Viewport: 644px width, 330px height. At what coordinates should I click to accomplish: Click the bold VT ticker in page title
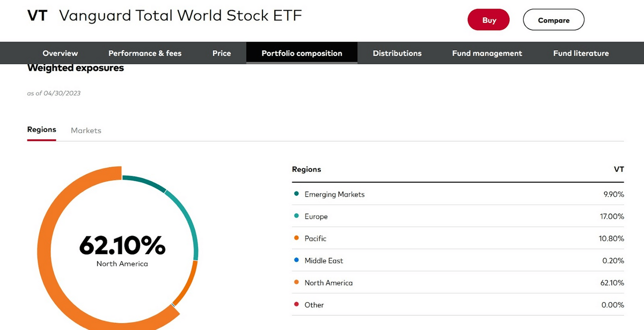click(x=38, y=16)
